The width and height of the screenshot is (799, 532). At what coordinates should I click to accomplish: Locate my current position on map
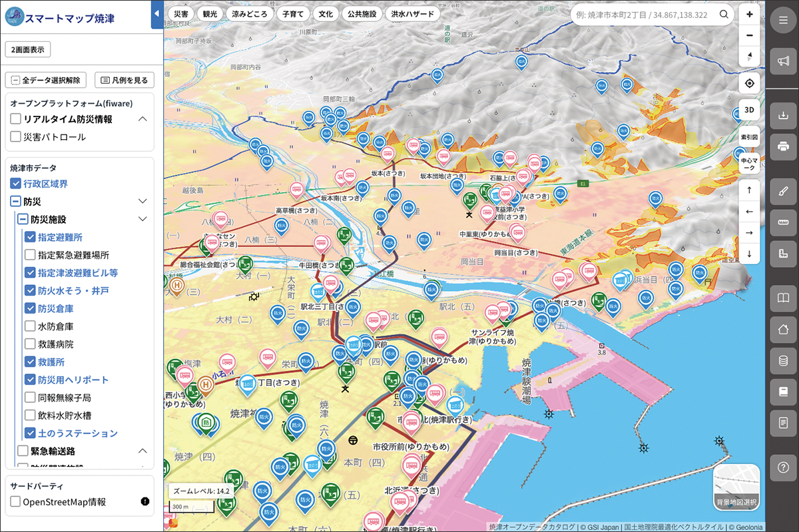pyautogui.click(x=750, y=83)
